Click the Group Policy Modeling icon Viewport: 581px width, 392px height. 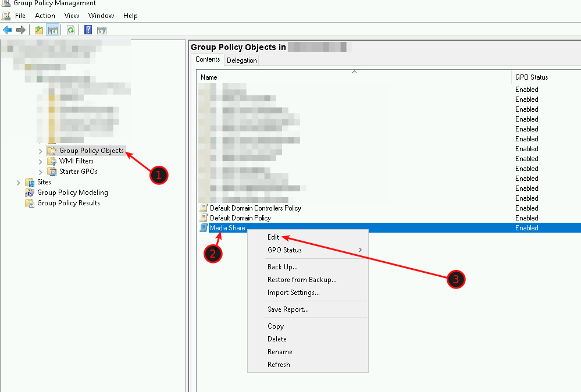point(30,193)
